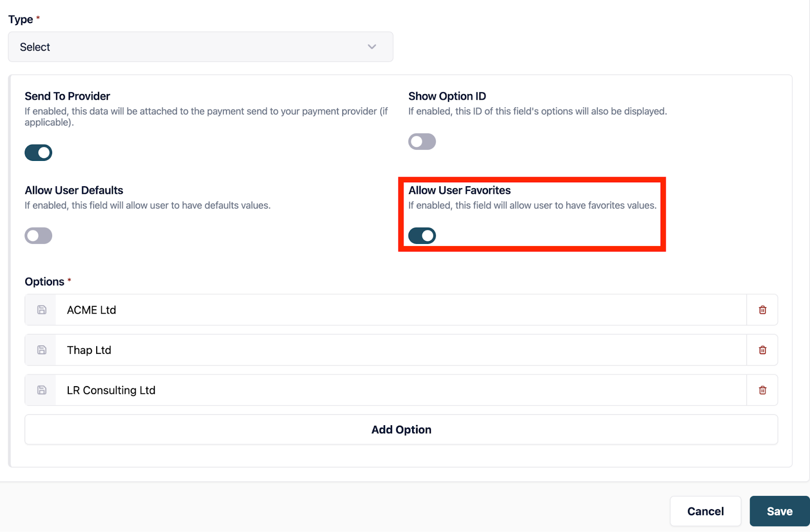Edit the Thap Ltd option text
Viewport: 810px width, 532px height.
click(400, 350)
